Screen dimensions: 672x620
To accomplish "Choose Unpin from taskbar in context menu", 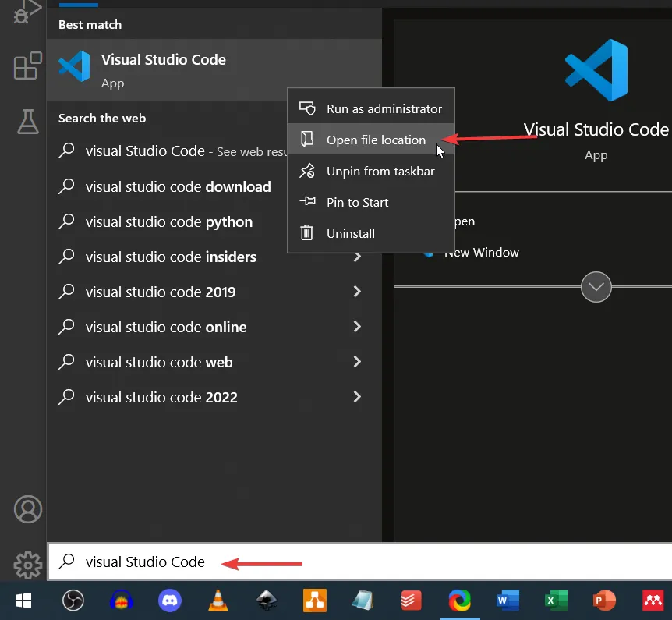I will pyautogui.click(x=371, y=171).
